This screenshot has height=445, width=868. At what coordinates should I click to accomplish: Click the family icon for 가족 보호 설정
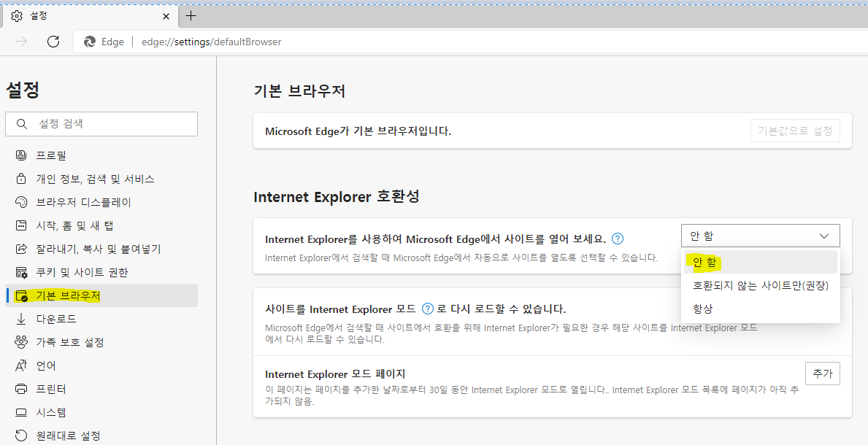point(21,342)
